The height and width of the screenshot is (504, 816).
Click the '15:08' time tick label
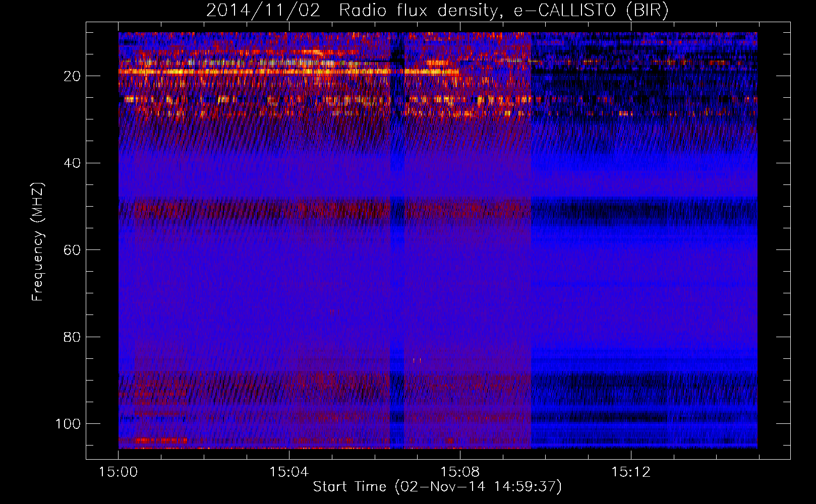[x=460, y=472]
